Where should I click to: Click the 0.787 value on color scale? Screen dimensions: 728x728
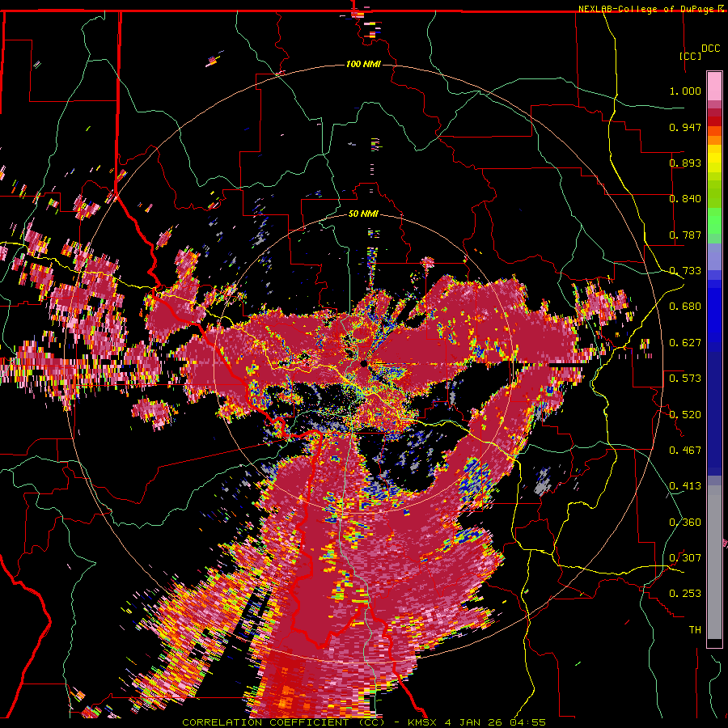click(x=685, y=235)
